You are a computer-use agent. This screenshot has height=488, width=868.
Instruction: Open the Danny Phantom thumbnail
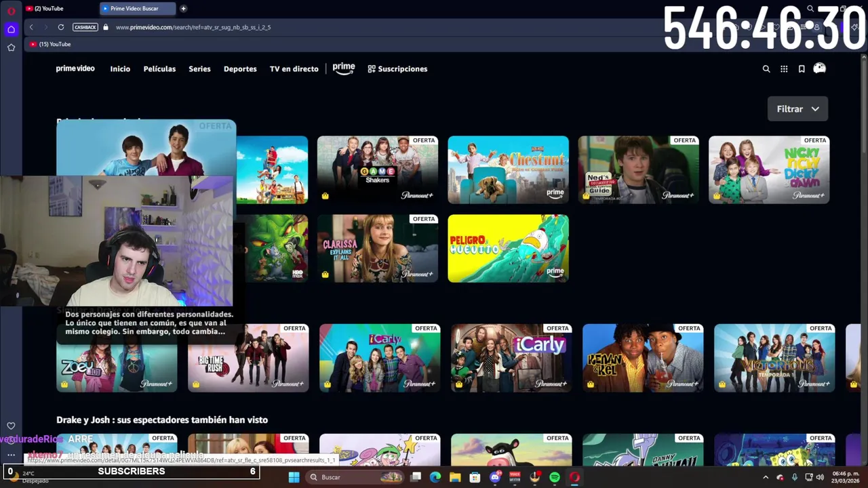pyautogui.click(x=643, y=450)
